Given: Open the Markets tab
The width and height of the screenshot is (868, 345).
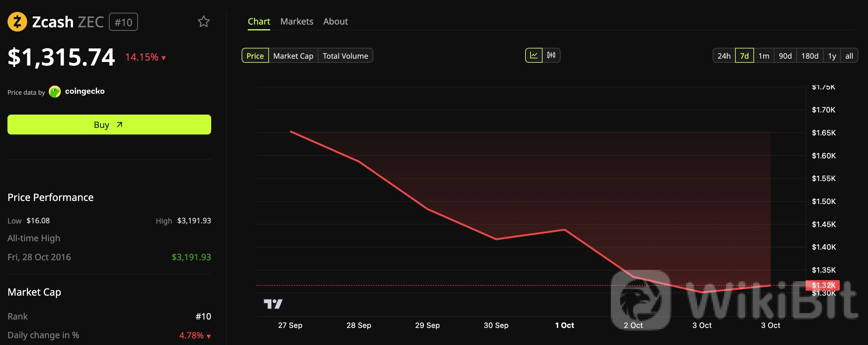Looking at the screenshot, I should (x=297, y=21).
